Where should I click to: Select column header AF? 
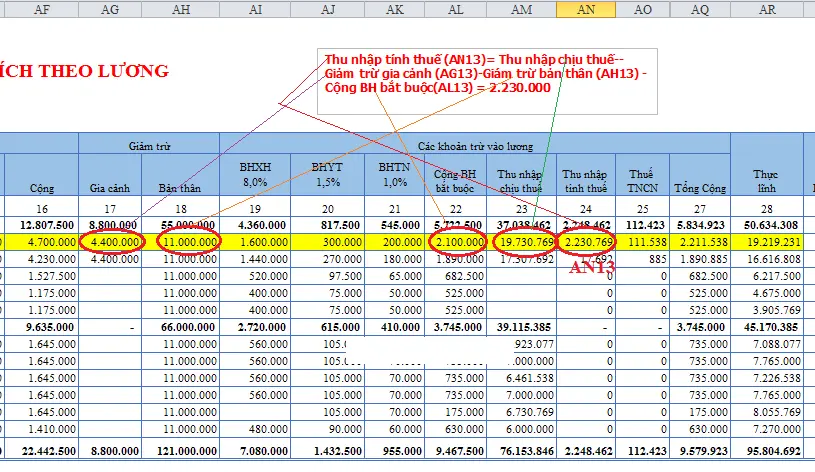point(42,9)
